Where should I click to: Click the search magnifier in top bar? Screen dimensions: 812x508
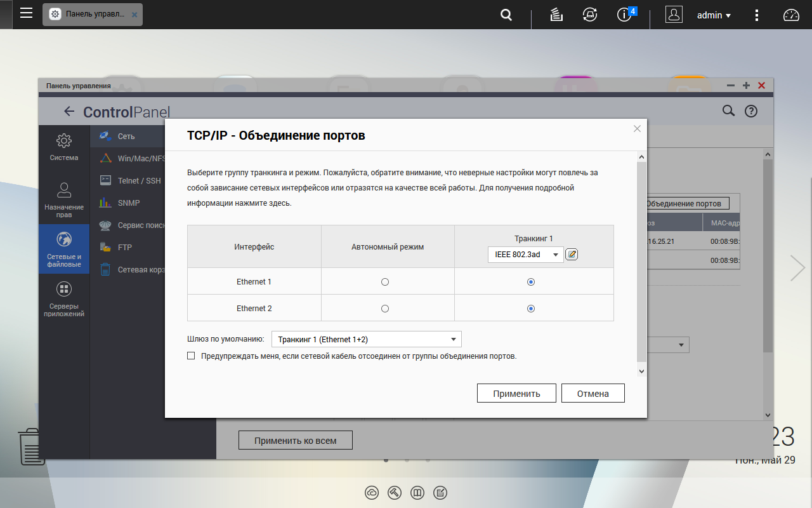(x=506, y=15)
